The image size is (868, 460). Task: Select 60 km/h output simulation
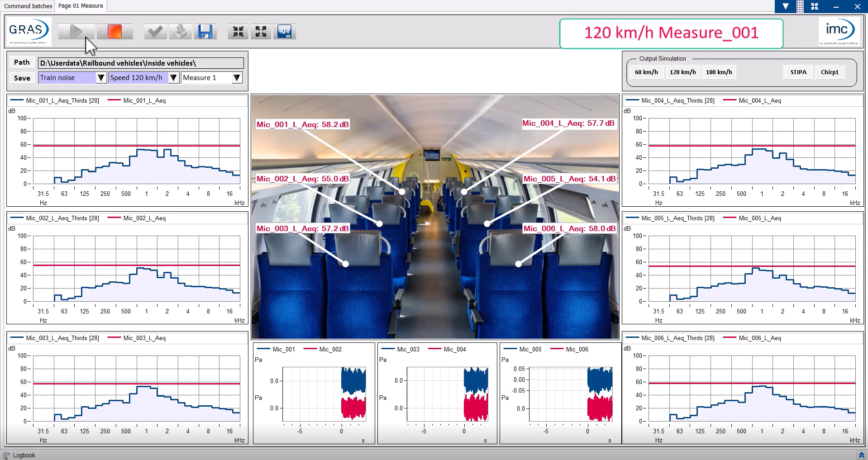646,72
